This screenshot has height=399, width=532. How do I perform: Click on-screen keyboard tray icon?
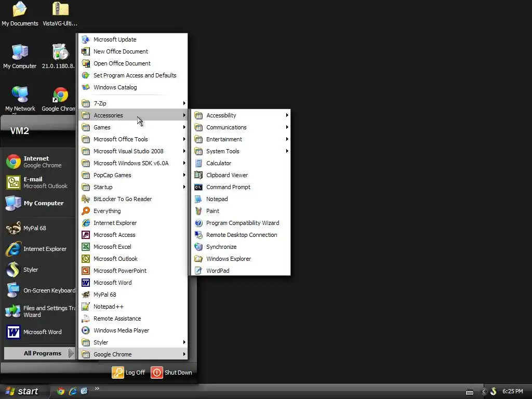point(470,392)
